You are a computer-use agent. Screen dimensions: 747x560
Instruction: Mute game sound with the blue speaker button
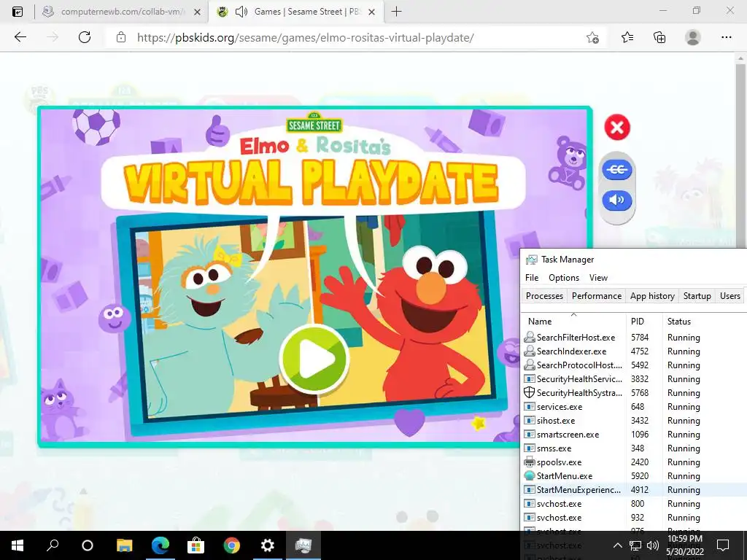617,200
